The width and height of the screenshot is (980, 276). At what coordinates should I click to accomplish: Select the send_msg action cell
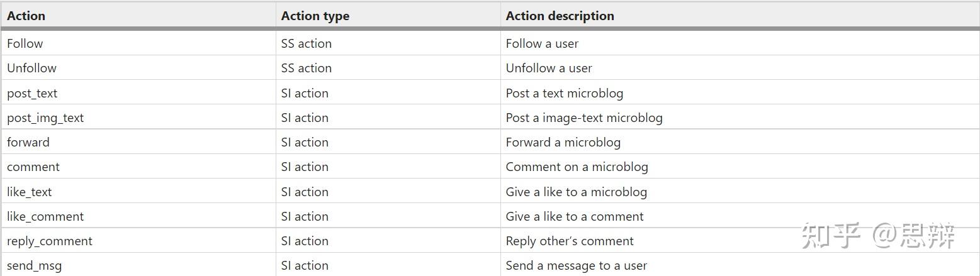tap(138, 265)
